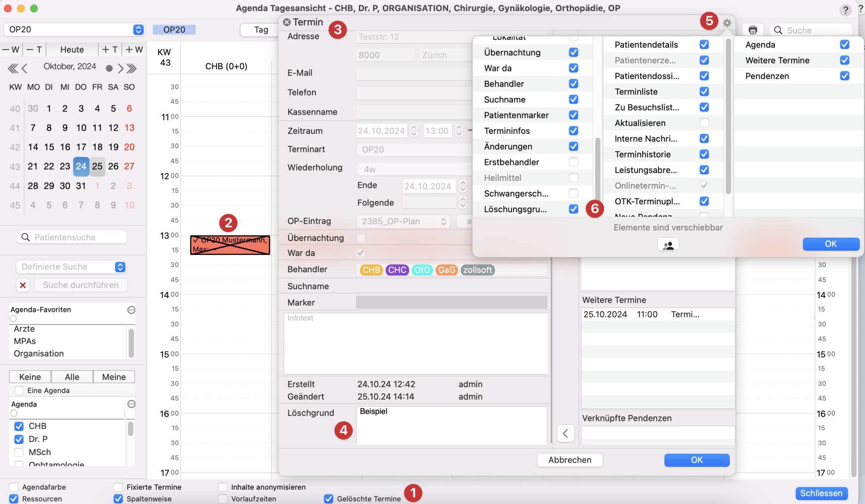
Task: Open the Wiederholung 4w field
Action: (414, 169)
